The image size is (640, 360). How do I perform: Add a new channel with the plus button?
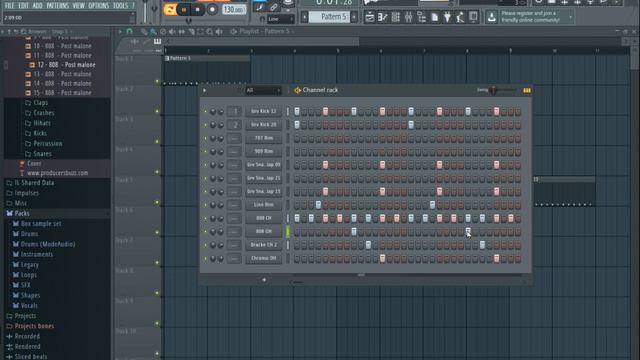coord(264,280)
